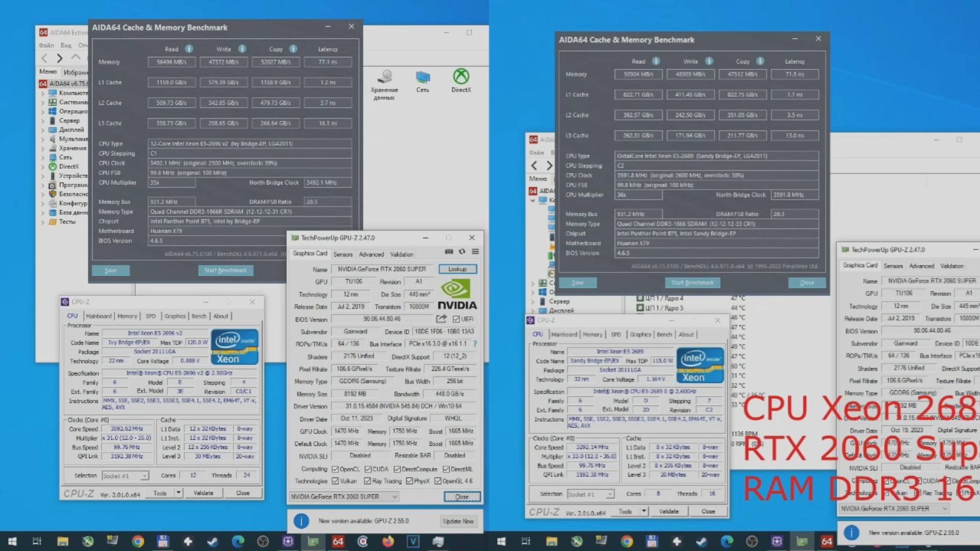The height and width of the screenshot is (551, 980).
Task: Open the Mainboard tab in the E5 2696 v2 CPU-Z
Action: (x=99, y=316)
